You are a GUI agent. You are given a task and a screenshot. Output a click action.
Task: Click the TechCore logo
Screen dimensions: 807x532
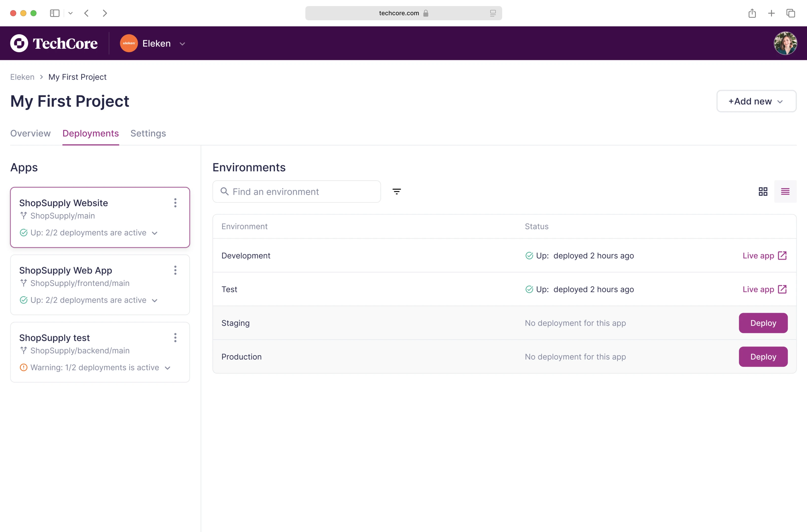pyautogui.click(x=54, y=43)
